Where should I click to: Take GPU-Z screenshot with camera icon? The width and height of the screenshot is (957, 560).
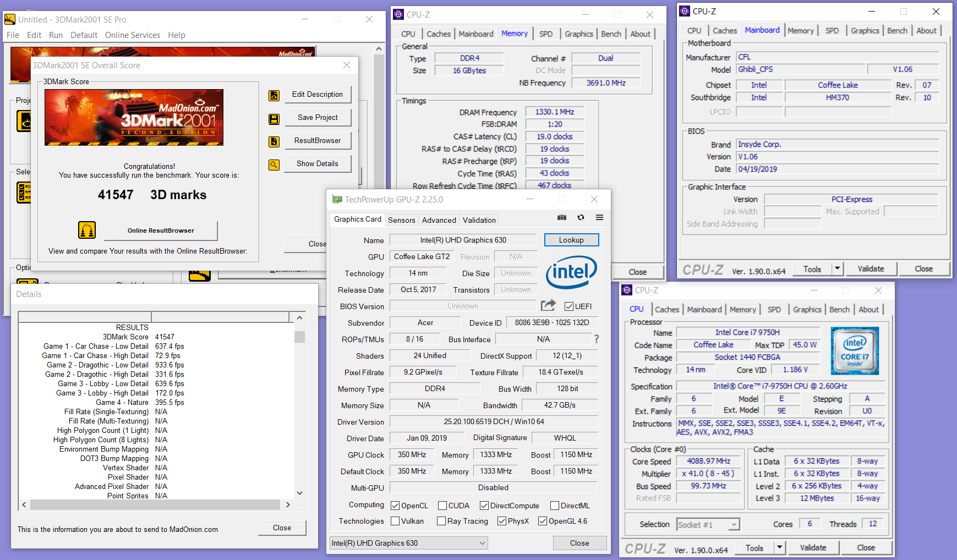click(562, 217)
